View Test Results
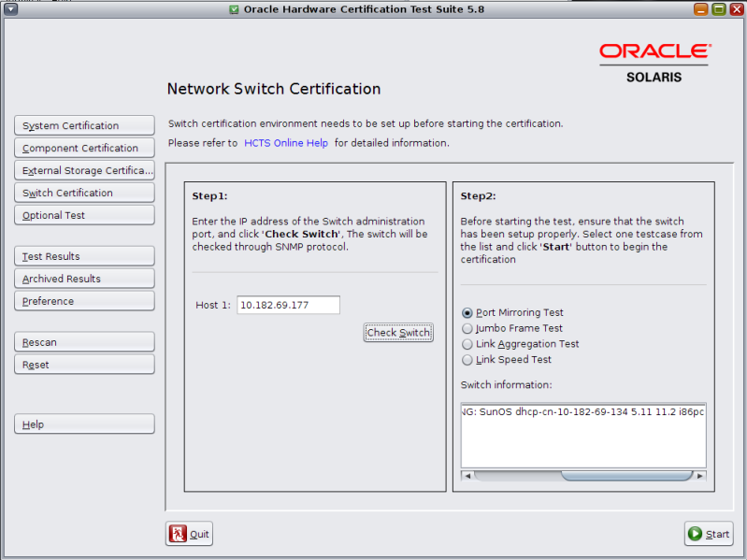747x560 pixels. coord(84,256)
